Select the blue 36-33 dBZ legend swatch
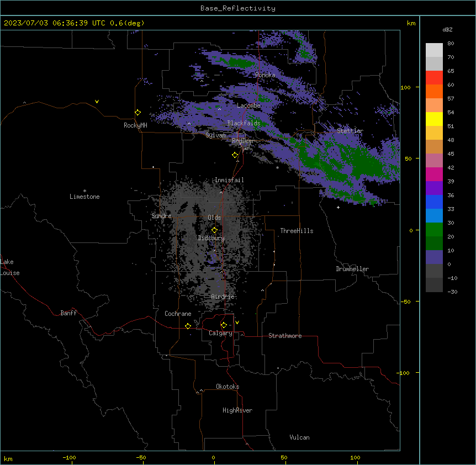The image size is (476, 465). 434,202
